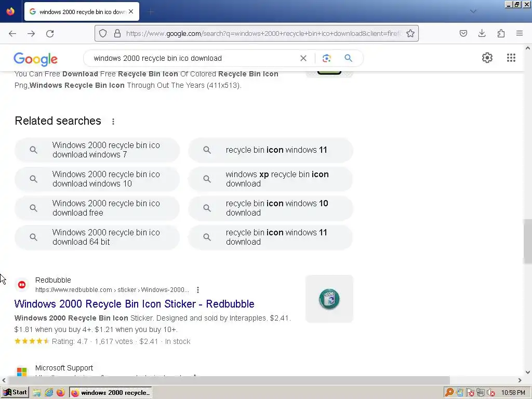The image size is (532, 399).
Task: Click the Redbubble site name
Action: 54,280
